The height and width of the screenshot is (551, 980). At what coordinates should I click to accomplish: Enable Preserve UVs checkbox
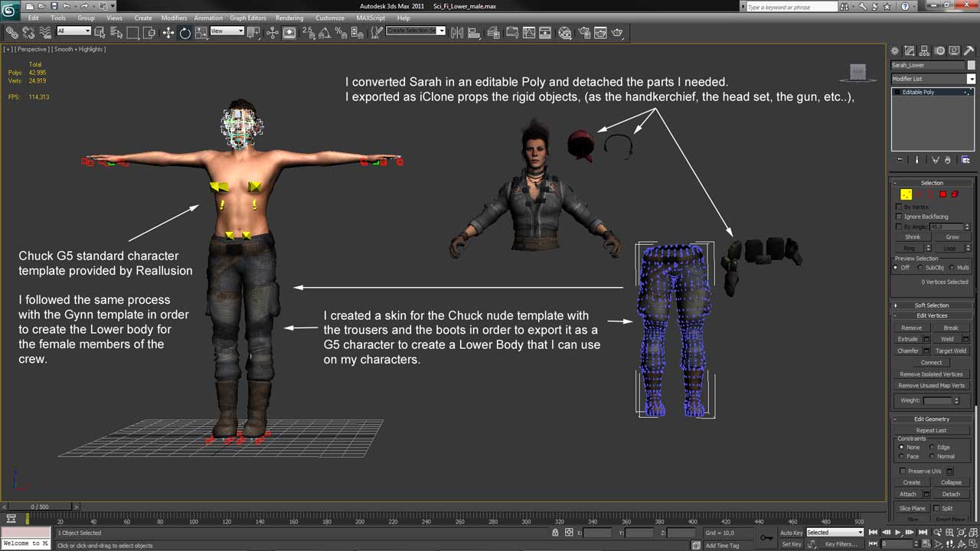903,471
